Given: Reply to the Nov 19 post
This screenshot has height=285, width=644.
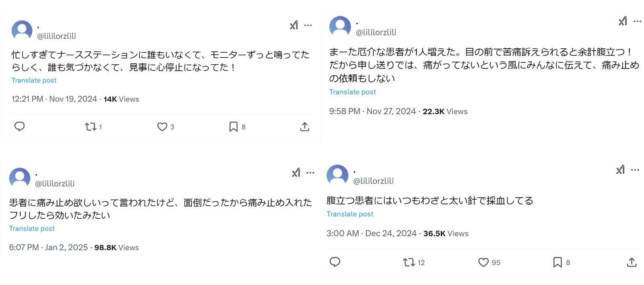Looking at the screenshot, I should [x=20, y=126].
